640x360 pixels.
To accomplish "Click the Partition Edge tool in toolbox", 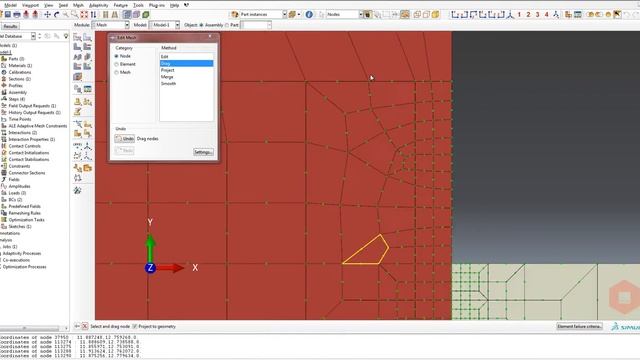I will 77,124.
